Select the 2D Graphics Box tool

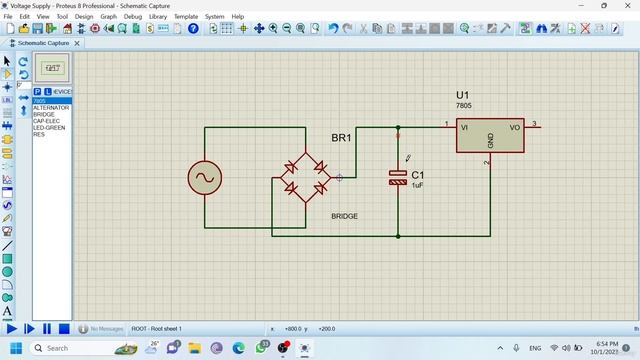coord(7,259)
